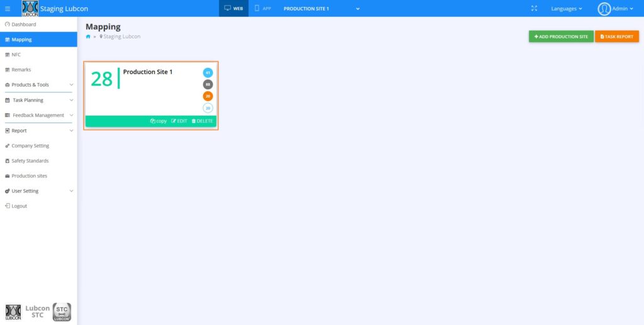644x325 pixels.
Task: Open the Production Site 1 card title
Action: coord(148,72)
